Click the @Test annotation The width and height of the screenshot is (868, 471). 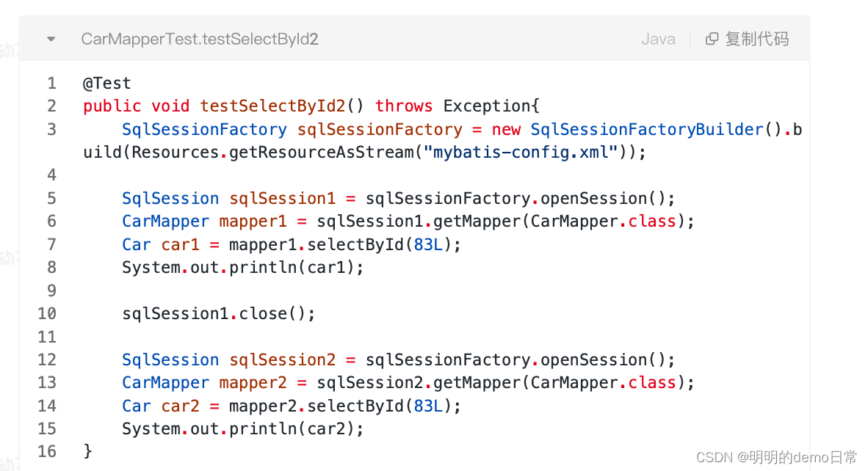click(107, 83)
